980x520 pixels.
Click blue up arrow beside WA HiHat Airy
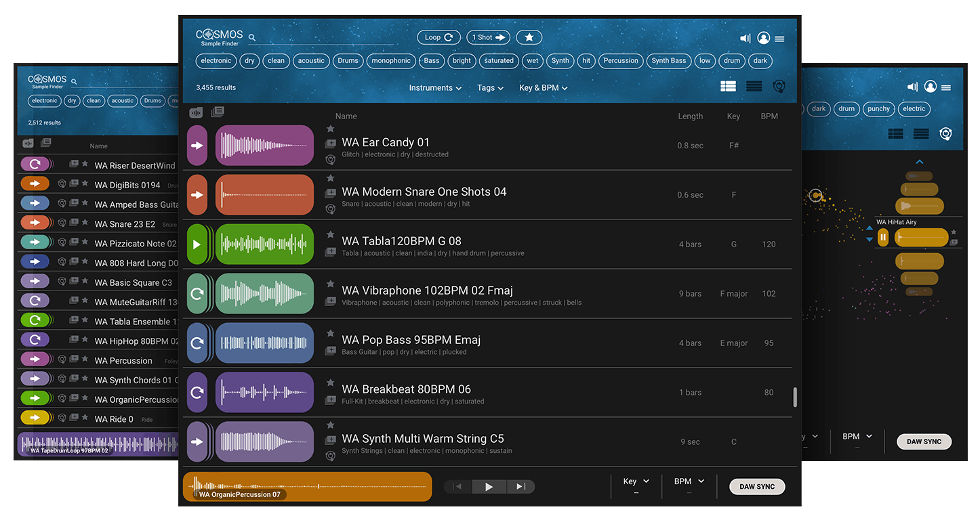[870, 230]
